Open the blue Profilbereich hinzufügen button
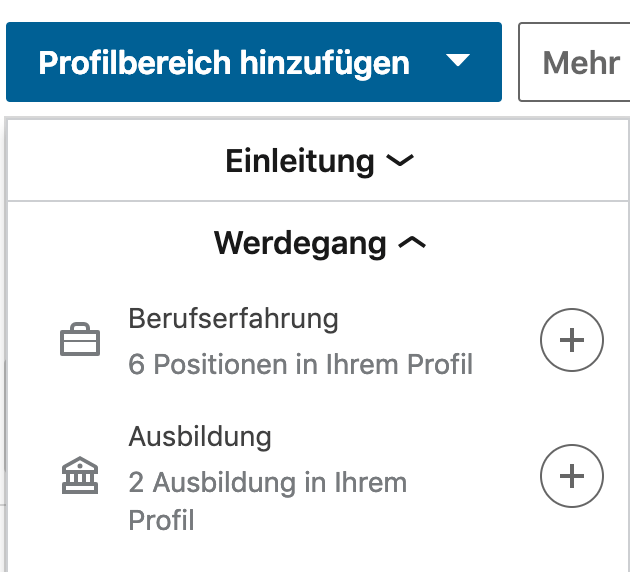The width and height of the screenshot is (630, 572). pyautogui.click(x=254, y=62)
